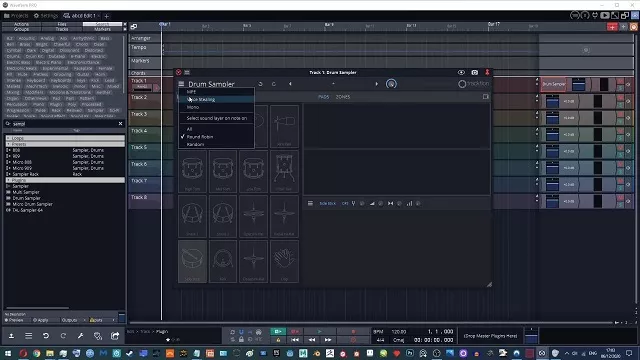Switch to the ZONES tab
The image size is (640, 360).
click(x=343, y=97)
